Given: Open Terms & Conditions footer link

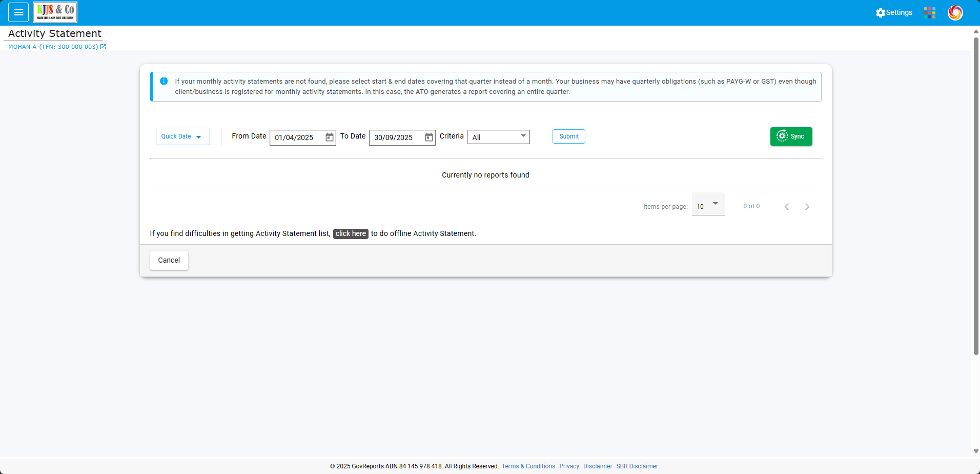Looking at the screenshot, I should pos(528,466).
